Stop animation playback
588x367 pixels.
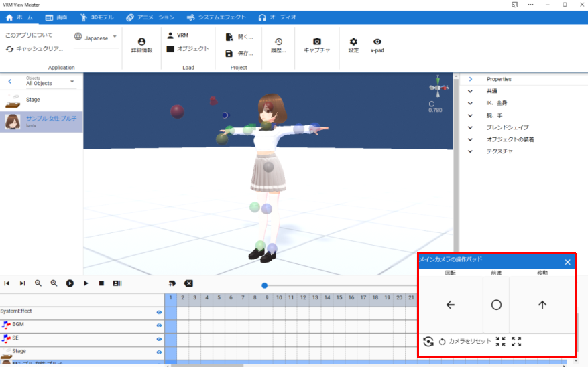tap(101, 283)
